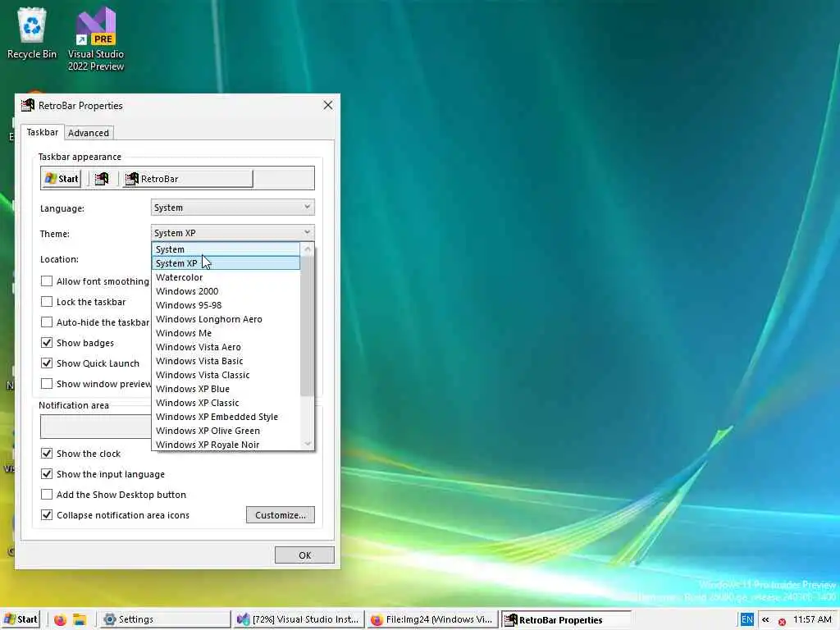Collapse the Theme dropdown showing System XP
Image resolution: width=840 pixels, height=630 pixels.
tap(232, 232)
